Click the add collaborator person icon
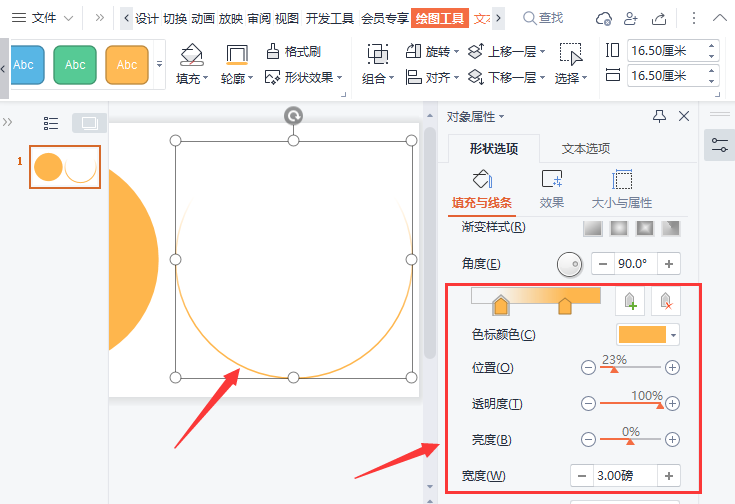 (x=631, y=18)
